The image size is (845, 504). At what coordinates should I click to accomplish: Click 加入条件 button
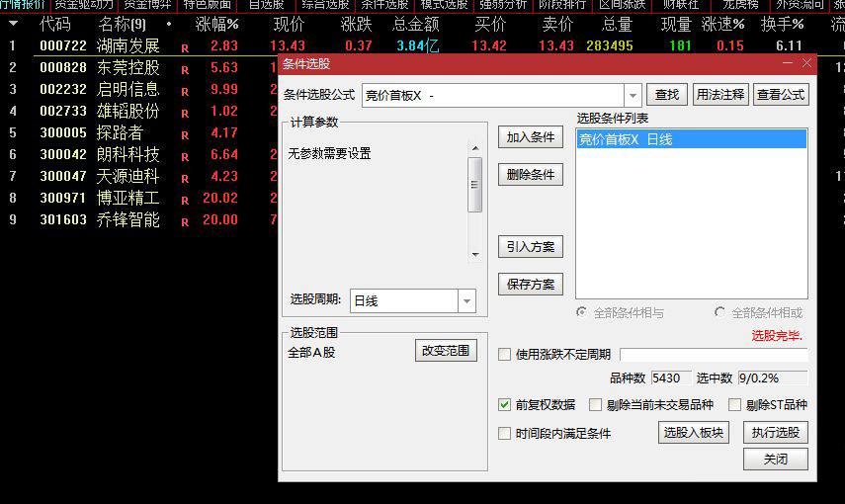pyautogui.click(x=531, y=137)
